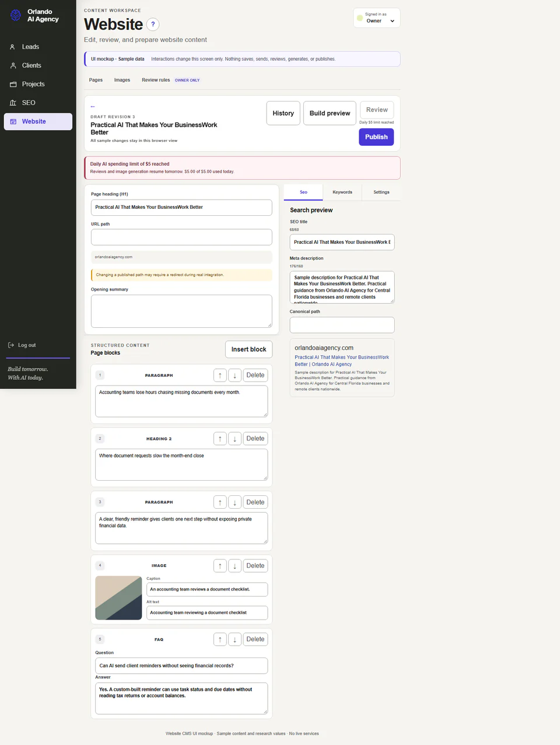Delete the FAQ block
The image size is (560, 745).
pyautogui.click(x=256, y=639)
